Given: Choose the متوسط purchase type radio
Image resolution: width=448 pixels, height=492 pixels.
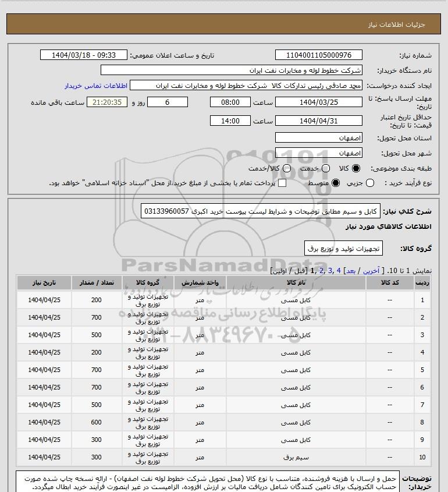Looking at the screenshot, I should 336,183.
